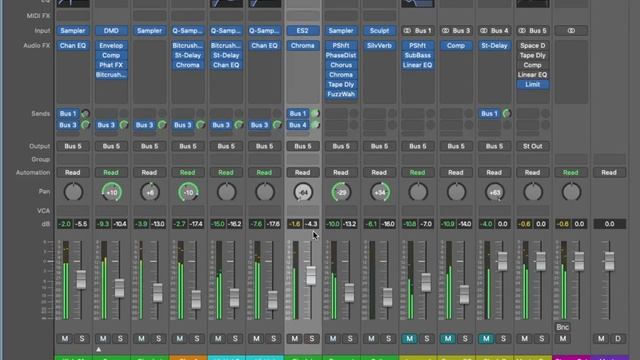640x360 pixels.
Task: Click the Group slot on the ES2 channel
Action: click(302, 159)
